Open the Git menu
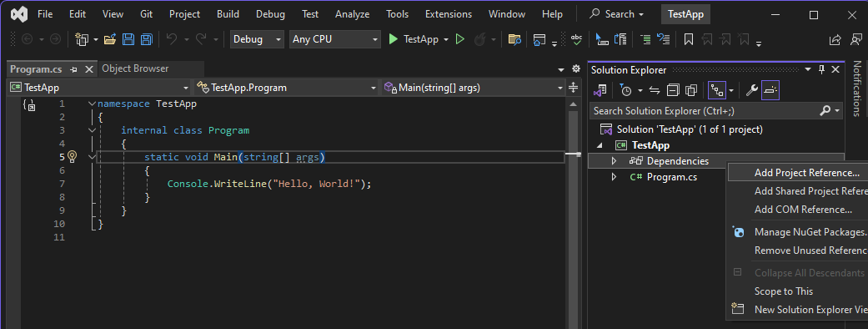This screenshot has width=868, height=329. (x=147, y=14)
